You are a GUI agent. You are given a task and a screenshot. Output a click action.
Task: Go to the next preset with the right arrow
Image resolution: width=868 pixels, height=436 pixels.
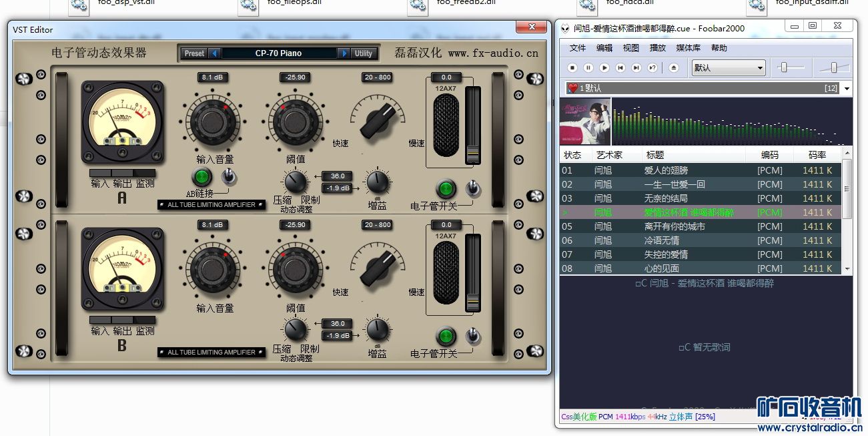344,53
